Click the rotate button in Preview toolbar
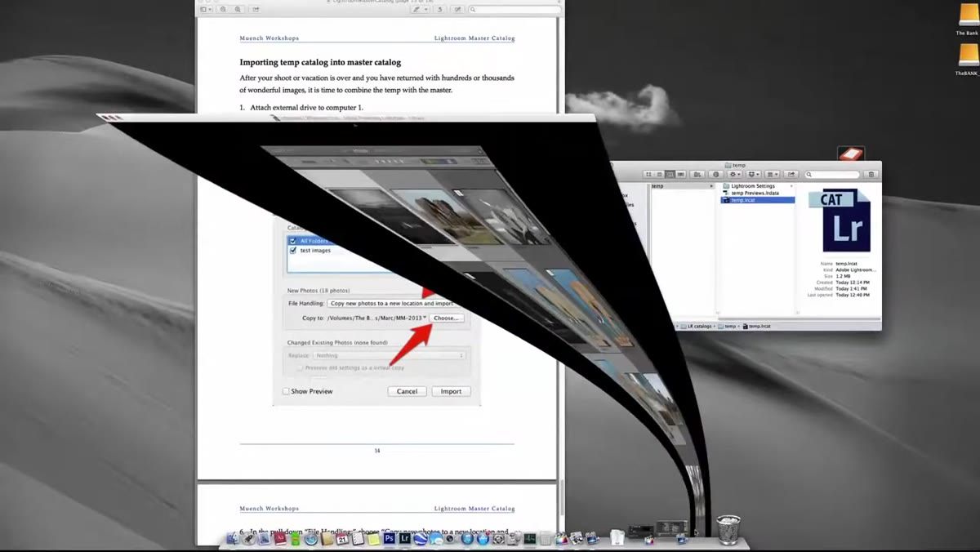 (x=439, y=9)
